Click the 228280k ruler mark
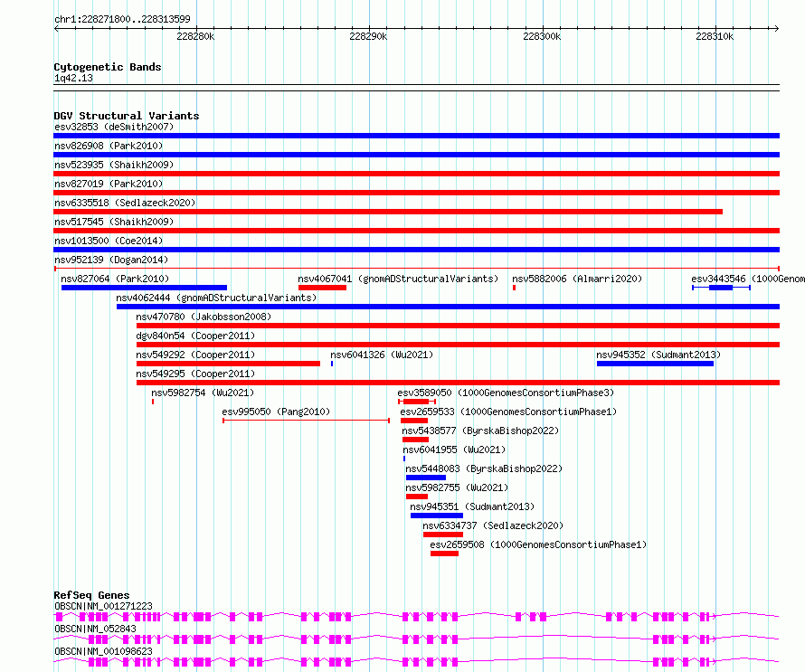This screenshot has height=672, width=805. point(195,36)
